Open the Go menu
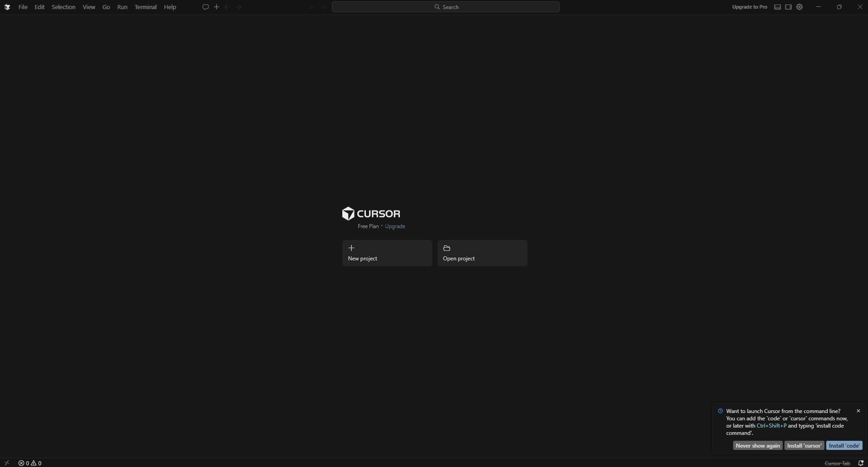The width and height of the screenshot is (868, 467). [x=106, y=7]
